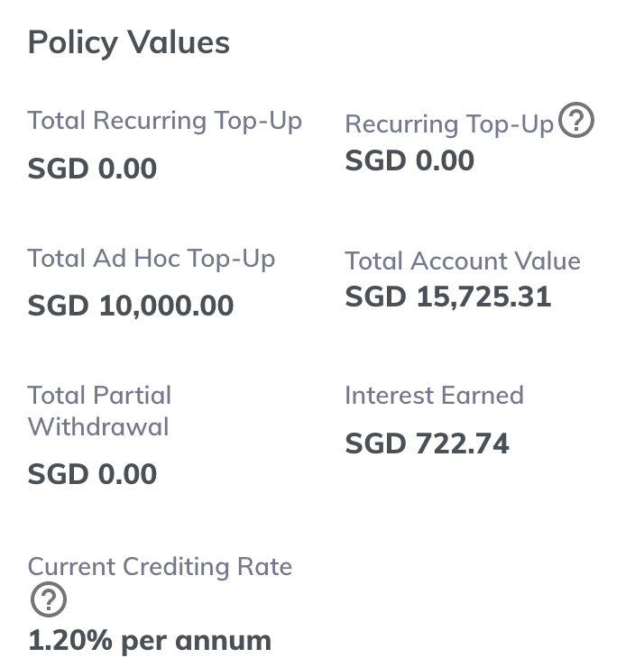Click the SGD 0.00 Partial Withdrawal value
The image size is (644, 667).
[x=92, y=474]
